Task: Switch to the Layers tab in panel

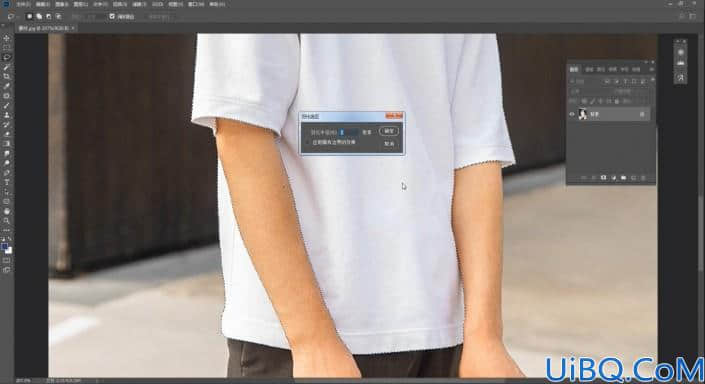Action: click(x=574, y=70)
